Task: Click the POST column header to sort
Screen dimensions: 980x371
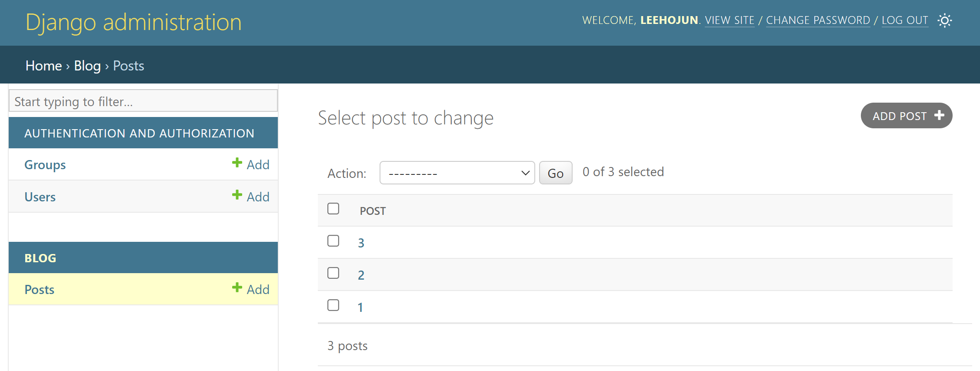Action: tap(373, 211)
